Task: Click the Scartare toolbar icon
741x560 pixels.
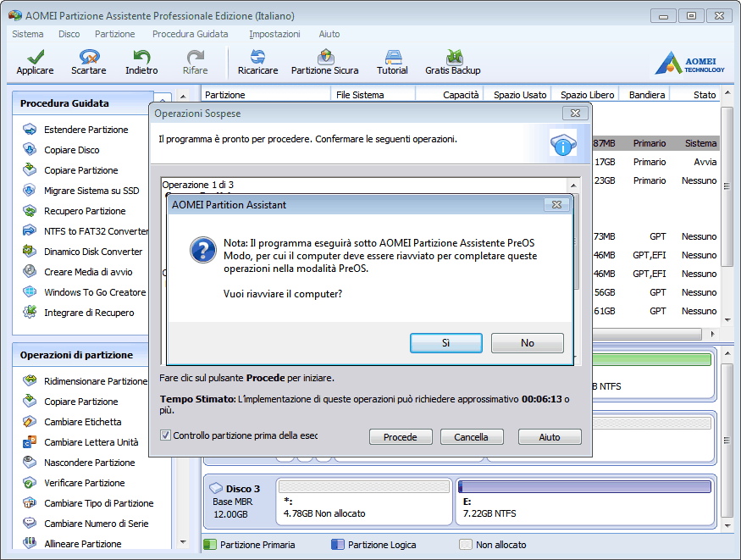Action: pyautogui.click(x=89, y=57)
